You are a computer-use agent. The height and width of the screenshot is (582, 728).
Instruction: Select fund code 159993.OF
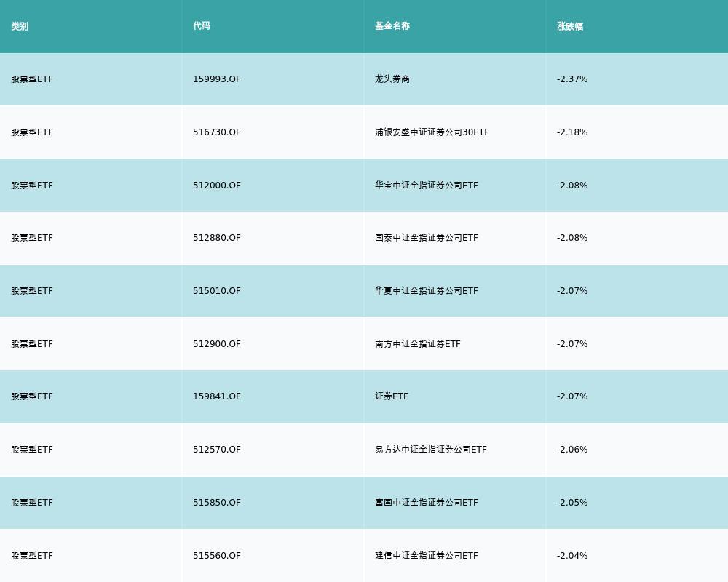216,79
